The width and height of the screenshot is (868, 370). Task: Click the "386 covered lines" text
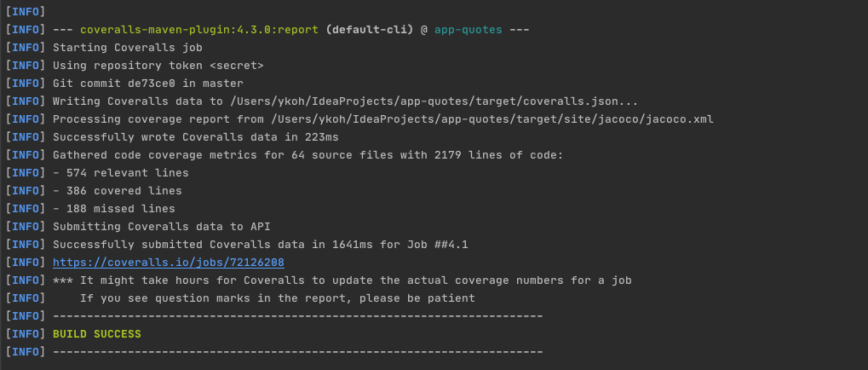[x=123, y=191]
